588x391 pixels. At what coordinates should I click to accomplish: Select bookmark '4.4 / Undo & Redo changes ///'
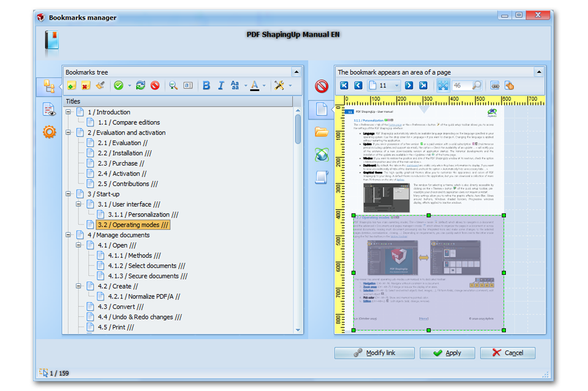(x=140, y=317)
